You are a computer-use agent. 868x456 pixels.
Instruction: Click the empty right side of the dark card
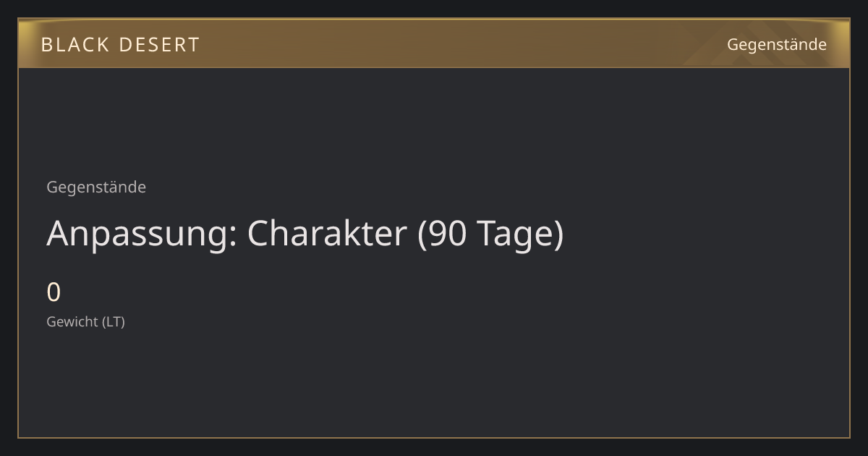click(x=709, y=253)
